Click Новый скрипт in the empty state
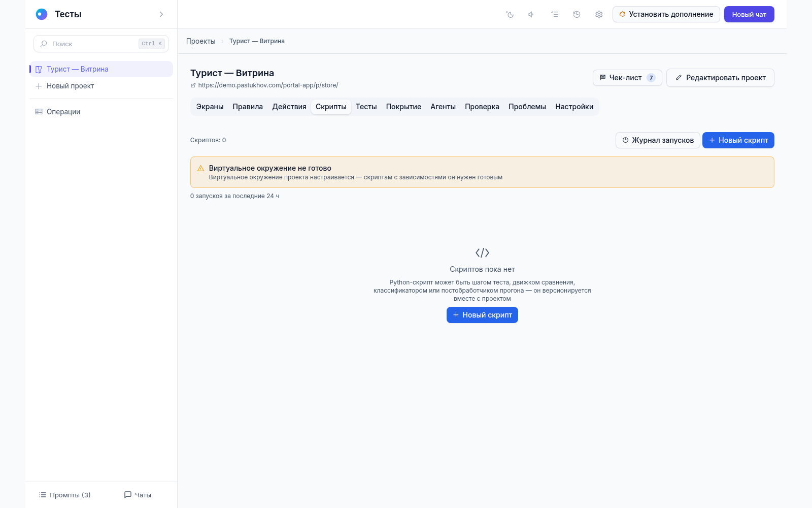The height and width of the screenshot is (508, 812). coord(482,315)
